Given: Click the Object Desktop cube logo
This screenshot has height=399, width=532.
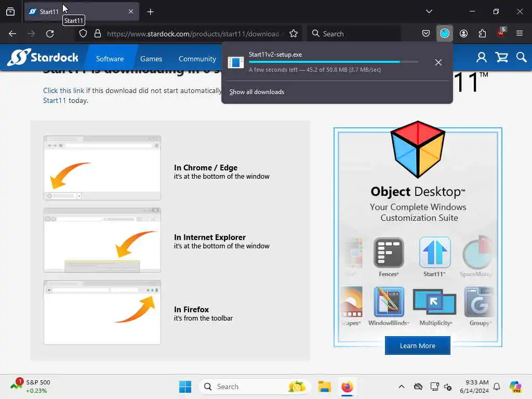Looking at the screenshot, I should [x=418, y=150].
